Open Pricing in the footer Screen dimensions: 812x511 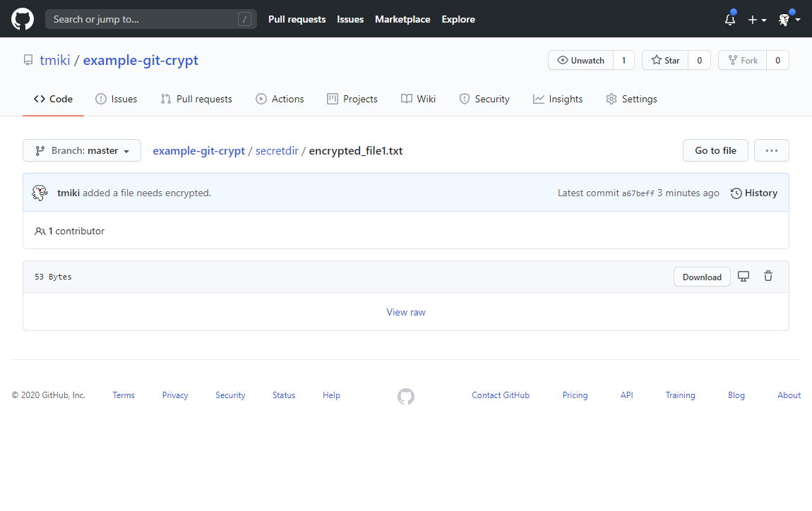click(x=575, y=395)
